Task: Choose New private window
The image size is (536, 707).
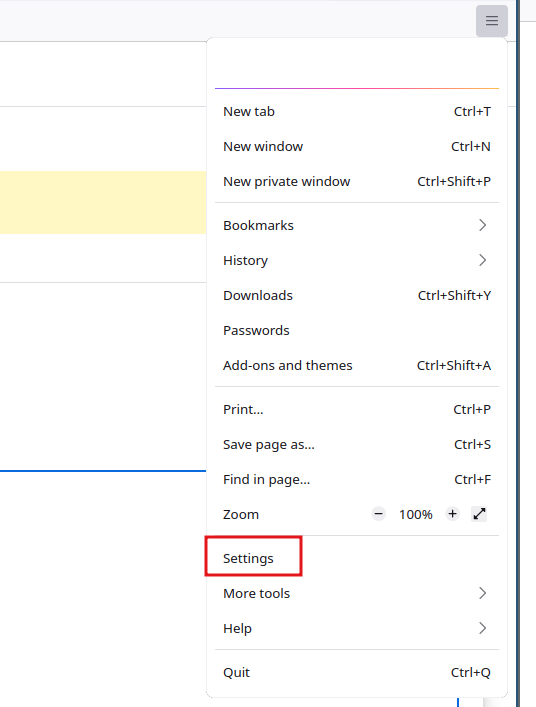Action: (x=357, y=181)
